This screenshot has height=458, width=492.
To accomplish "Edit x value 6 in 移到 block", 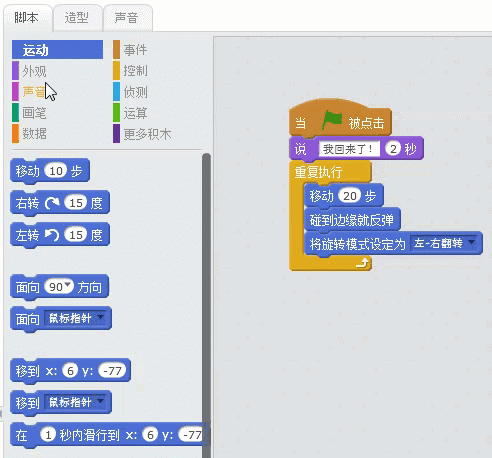I will coord(70,370).
